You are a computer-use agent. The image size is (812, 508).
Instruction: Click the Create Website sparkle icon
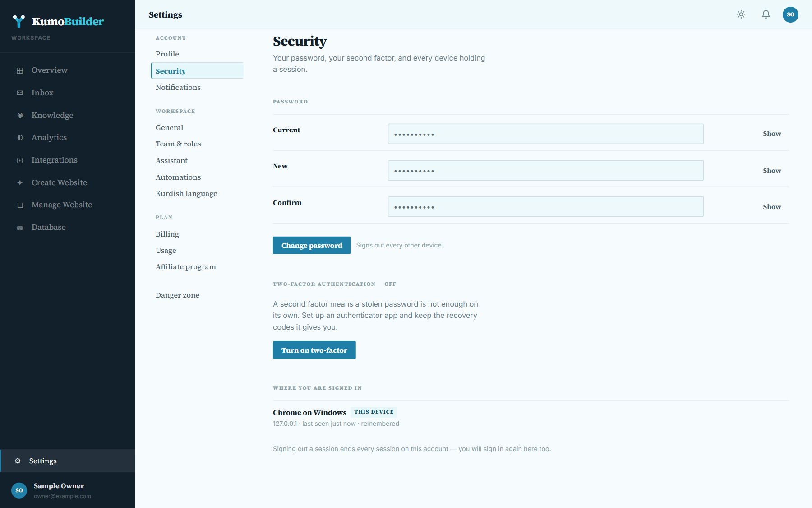click(x=20, y=183)
